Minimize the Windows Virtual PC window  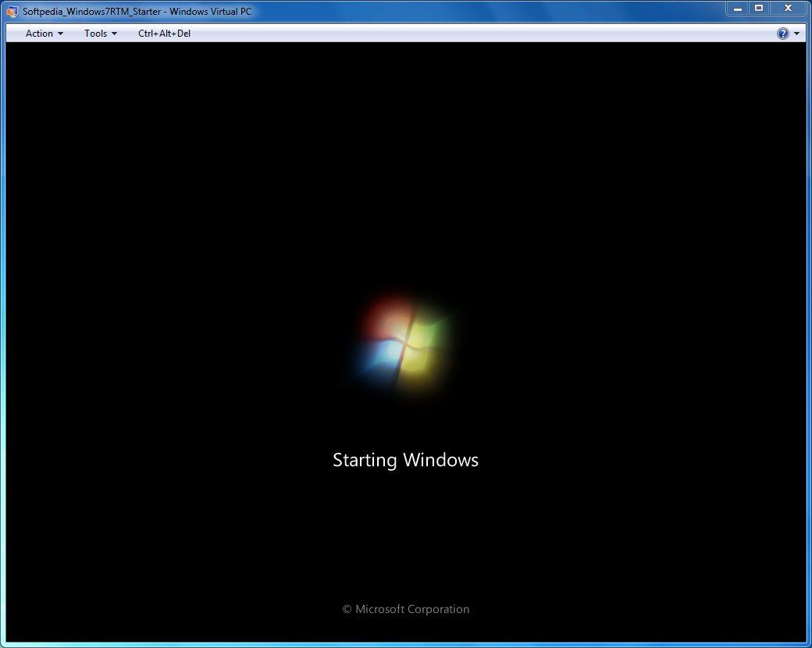[x=737, y=8]
